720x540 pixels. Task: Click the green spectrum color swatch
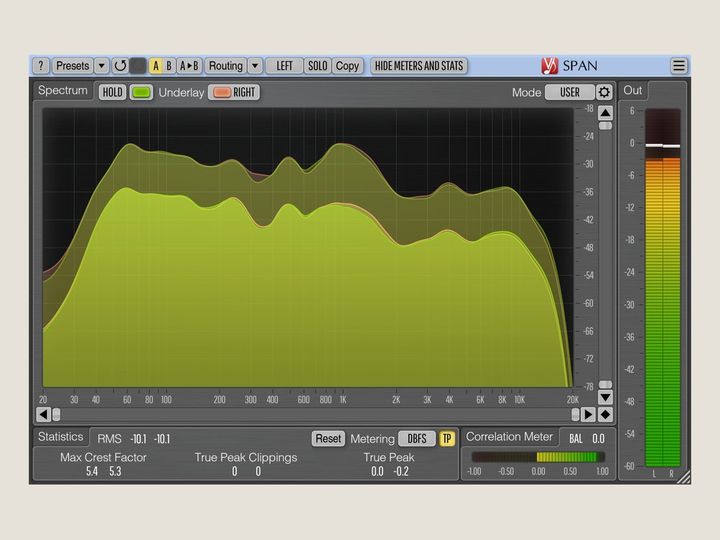point(141,92)
